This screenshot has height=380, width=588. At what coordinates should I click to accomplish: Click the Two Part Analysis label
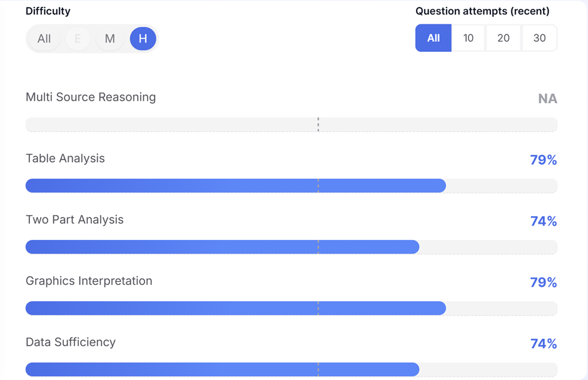click(x=74, y=219)
